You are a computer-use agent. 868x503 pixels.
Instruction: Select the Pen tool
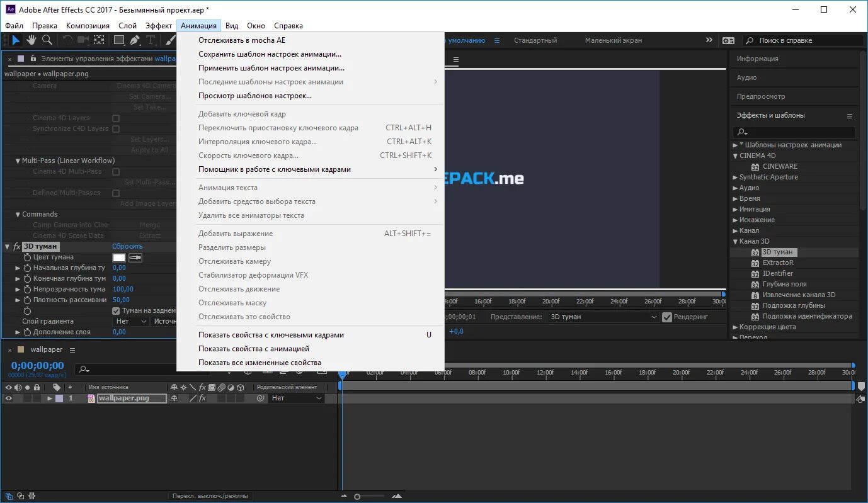(x=135, y=40)
